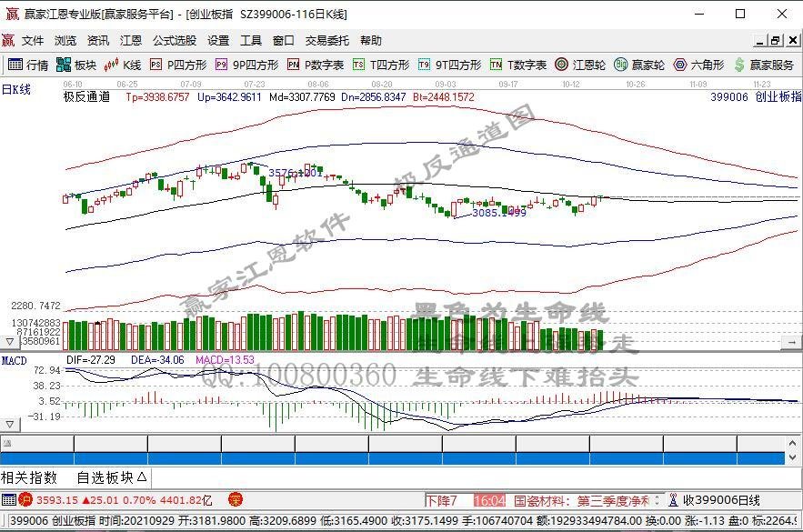Image resolution: width=803 pixels, height=532 pixels.
Task: Click the 日K线 period label
Action: (16, 90)
